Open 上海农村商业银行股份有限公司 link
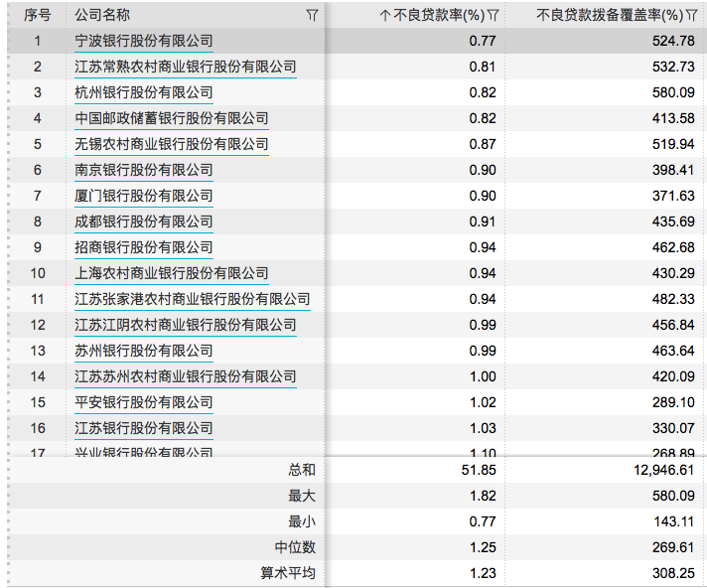The image size is (707, 588). point(172,273)
